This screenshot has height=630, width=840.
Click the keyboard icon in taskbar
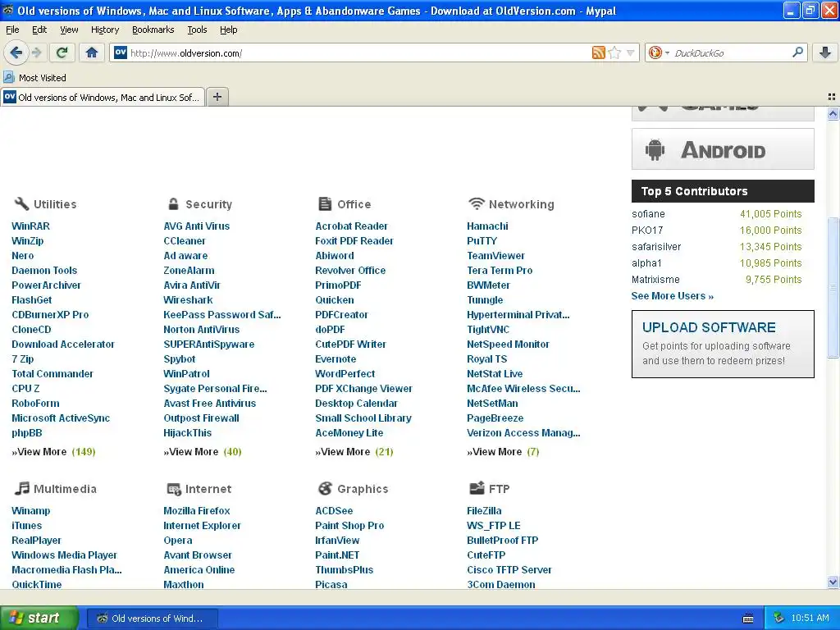tap(748, 619)
